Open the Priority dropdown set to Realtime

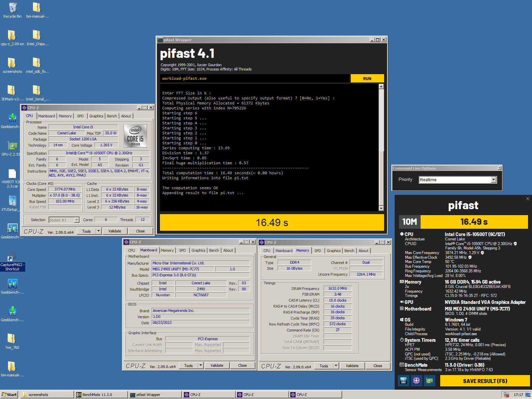[x=494, y=180]
